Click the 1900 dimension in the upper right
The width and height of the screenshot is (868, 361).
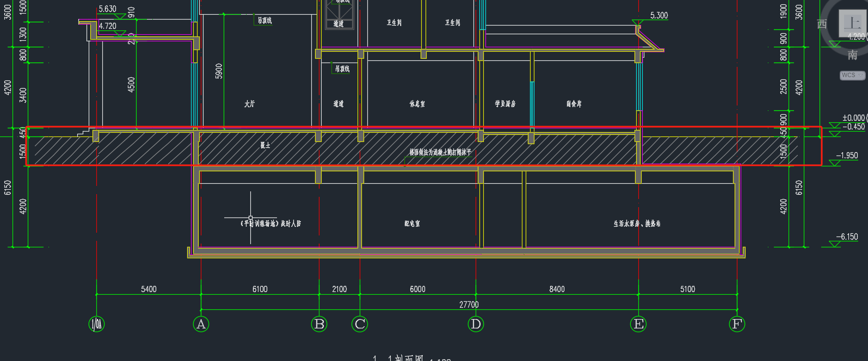tap(783, 10)
